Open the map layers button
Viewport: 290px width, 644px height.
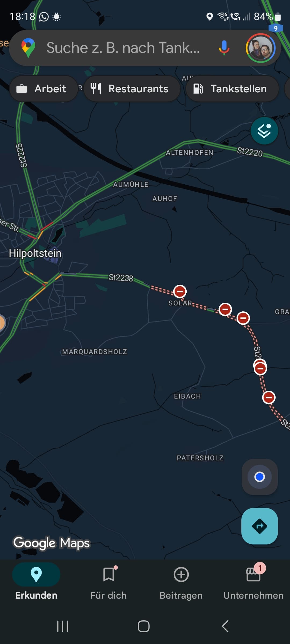(x=264, y=131)
